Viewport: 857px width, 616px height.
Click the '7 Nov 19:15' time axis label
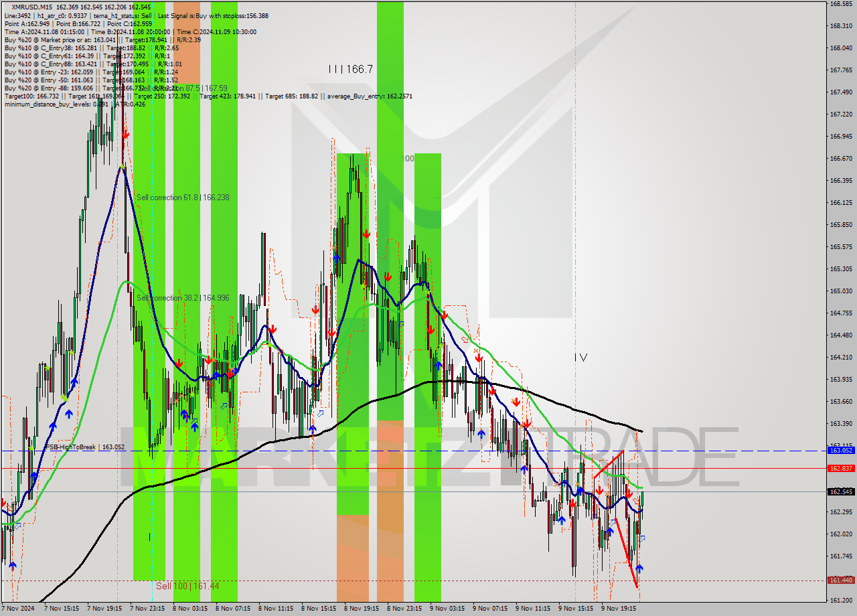tap(104, 609)
